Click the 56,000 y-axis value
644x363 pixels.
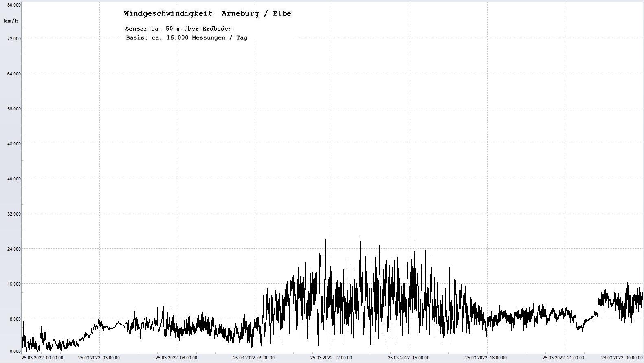click(14, 109)
